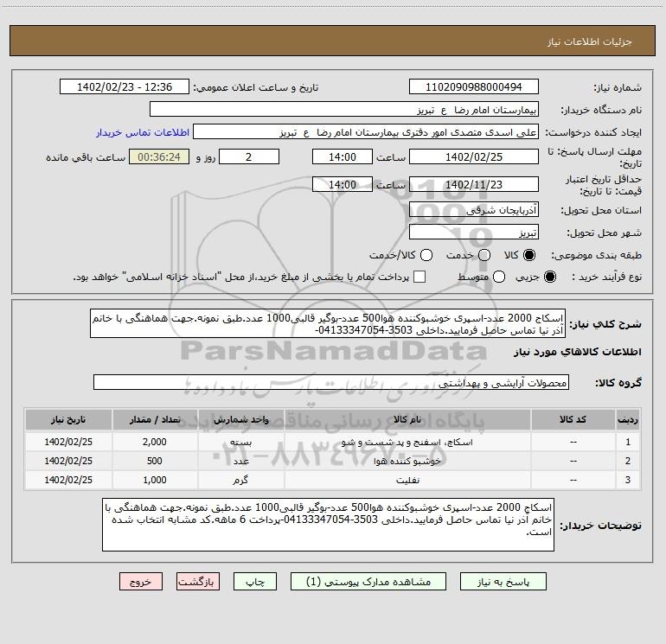Click quantity cell 500
Image resolution: width=666 pixels, height=644 pixels.
pyautogui.click(x=155, y=461)
